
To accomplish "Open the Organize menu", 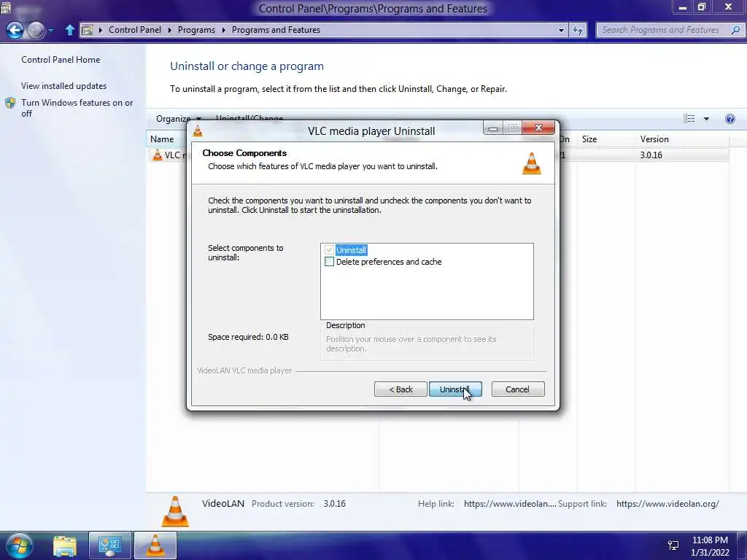I will pyautogui.click(x=178, y=119).
